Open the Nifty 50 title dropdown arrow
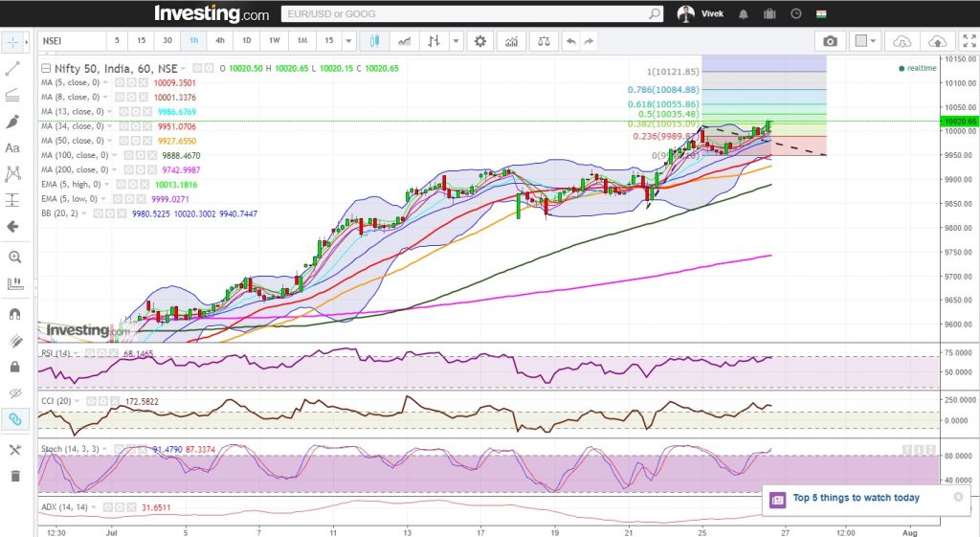This screenshot has height=537, width=980. click(x=183, y=69)
